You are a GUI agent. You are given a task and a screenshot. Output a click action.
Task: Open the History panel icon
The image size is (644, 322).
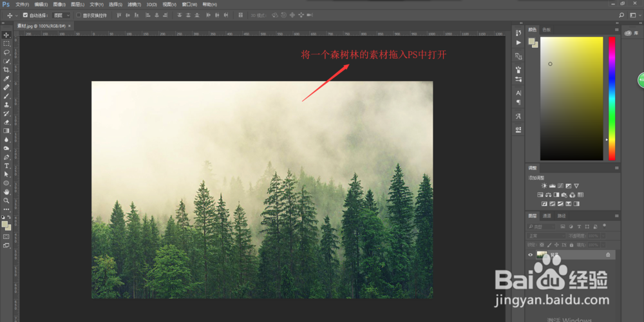tap(518, 33)
